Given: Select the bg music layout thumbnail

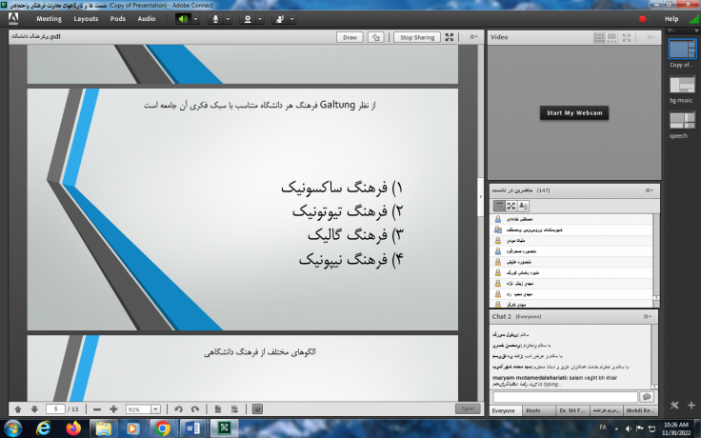Looking at the screenshot, I should 682,84.
